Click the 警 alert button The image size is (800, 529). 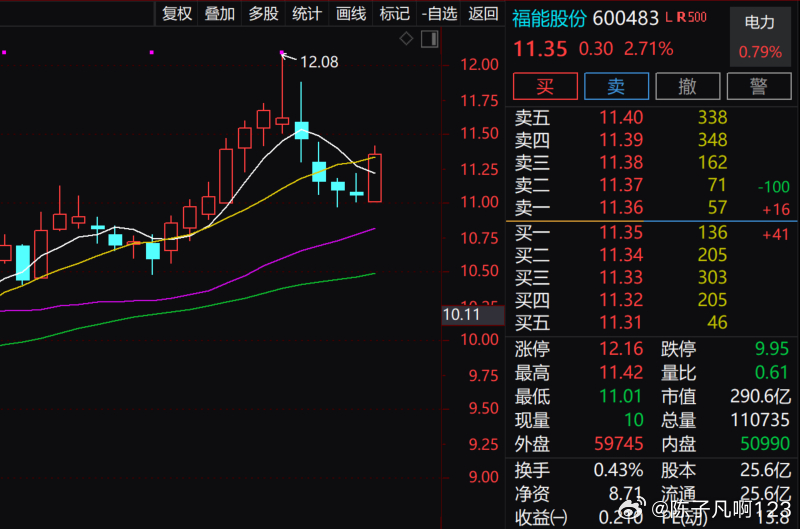(x=759, y=86)
